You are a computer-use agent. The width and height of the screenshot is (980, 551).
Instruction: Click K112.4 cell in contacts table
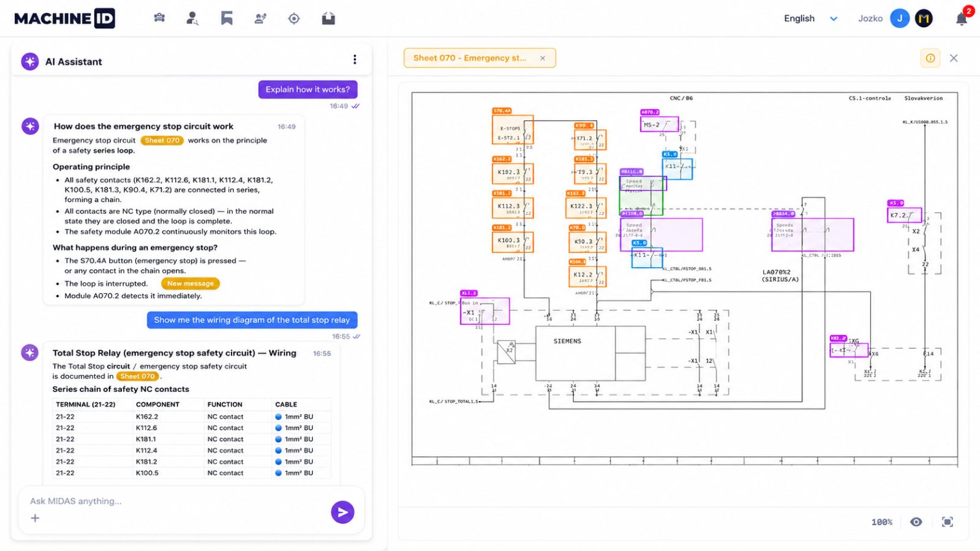pyautogui.click(x=146, y=451)
